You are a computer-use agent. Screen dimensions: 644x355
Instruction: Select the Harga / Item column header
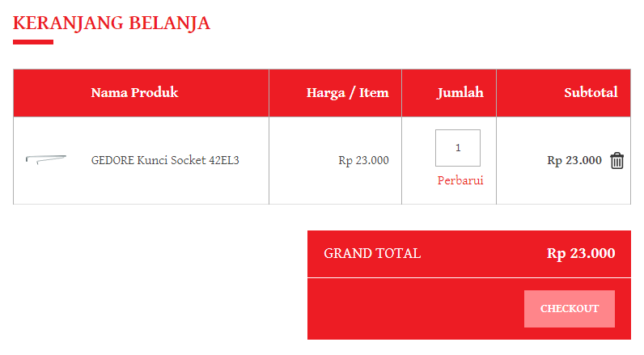coord(347,93)
